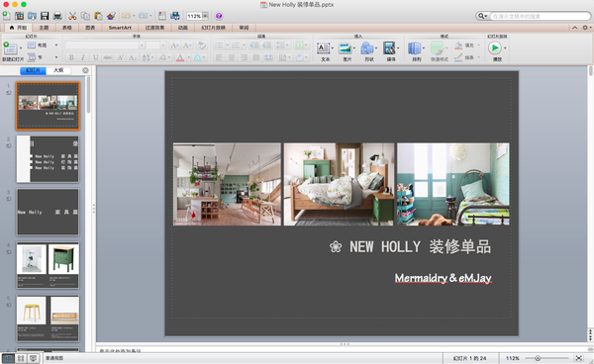Toggle bold formatting

(71, 57)
